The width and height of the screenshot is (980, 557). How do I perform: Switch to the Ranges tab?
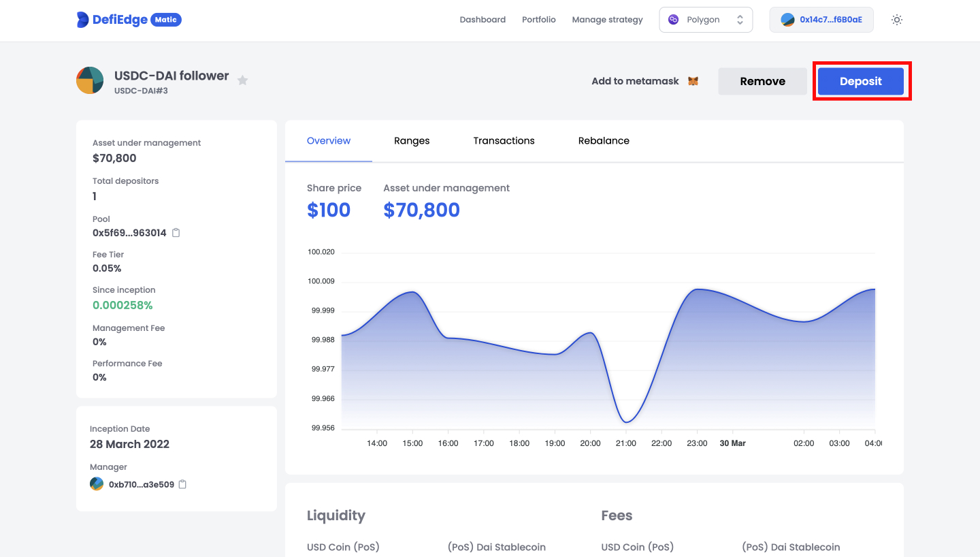412,141
